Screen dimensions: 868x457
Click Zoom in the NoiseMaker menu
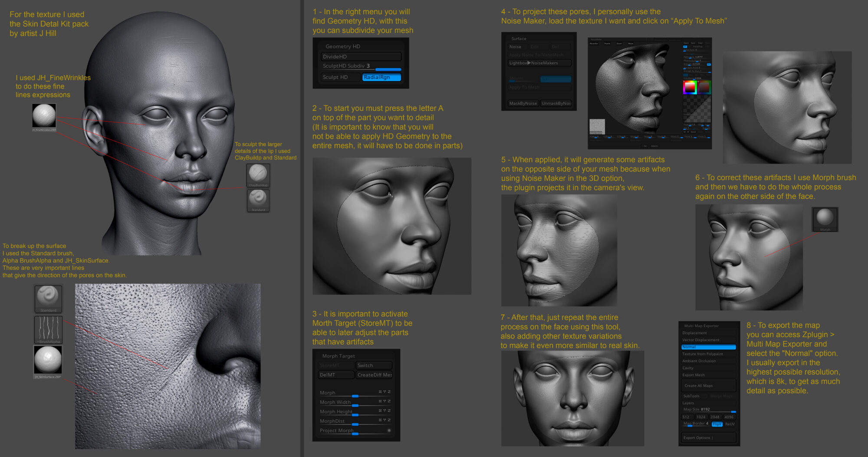(619, 43)
